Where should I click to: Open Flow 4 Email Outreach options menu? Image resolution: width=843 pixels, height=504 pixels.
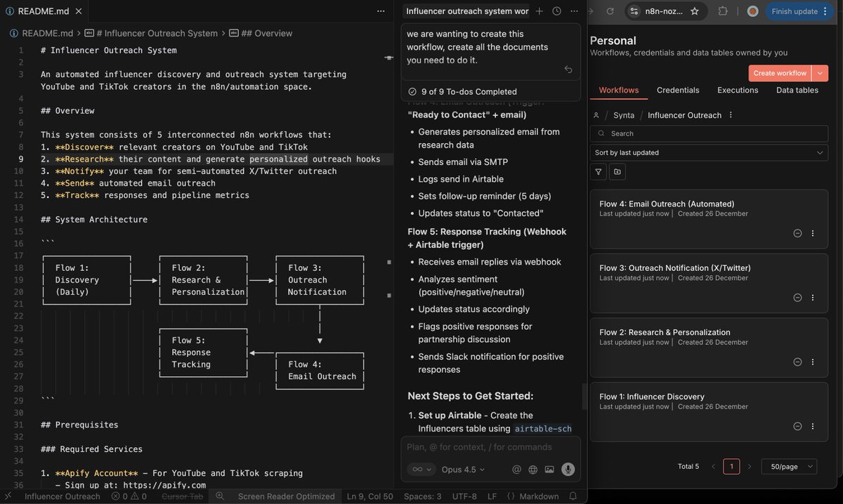[813, 233]
